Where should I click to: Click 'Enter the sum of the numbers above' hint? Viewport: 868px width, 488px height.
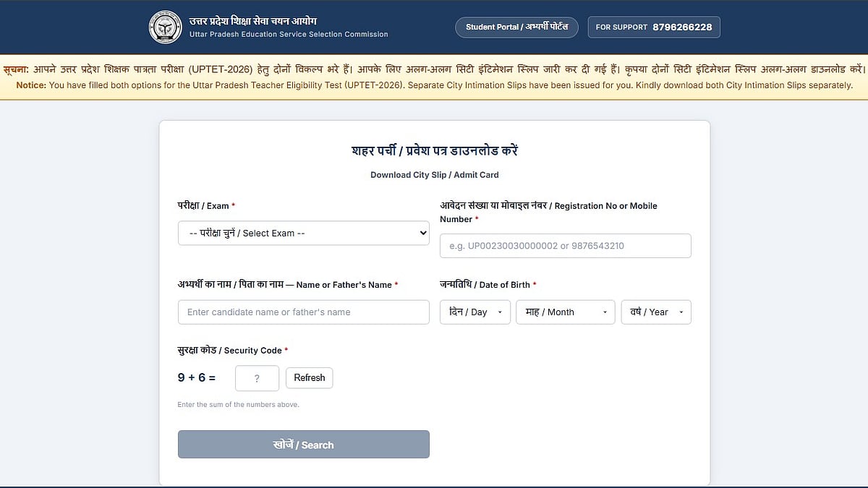pos(238,405)
